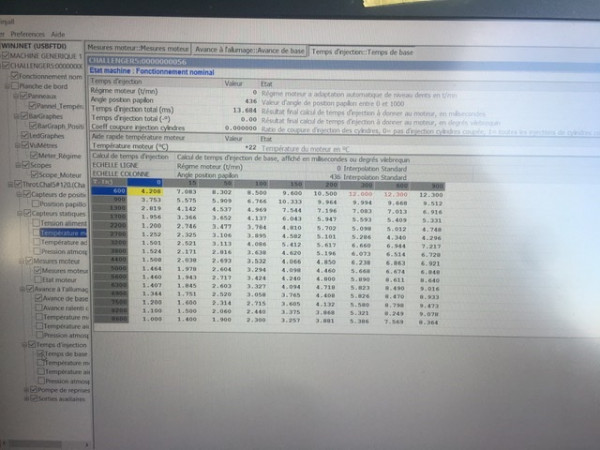Screen dimensions: 600x450
Task: Enable the Avance ralenti checkbox
Action: [39, 307]
